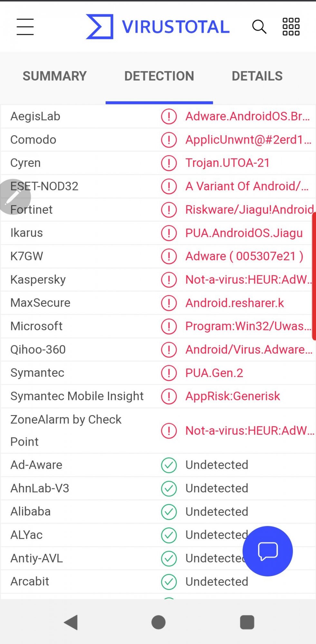The width and height of the screenshot is (316, 644).
Task: Open the blue chat bubble button
Action: click(x=268, y=551)
